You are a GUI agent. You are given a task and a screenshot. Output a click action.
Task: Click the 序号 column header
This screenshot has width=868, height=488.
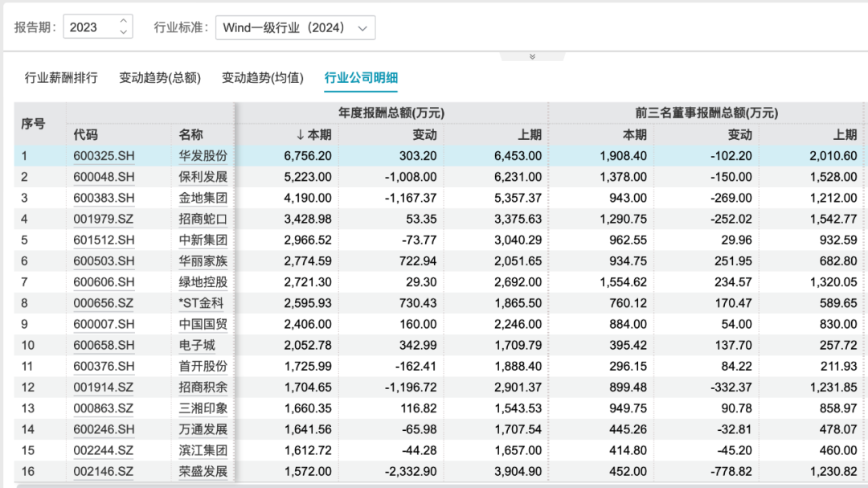coord(33,124)
